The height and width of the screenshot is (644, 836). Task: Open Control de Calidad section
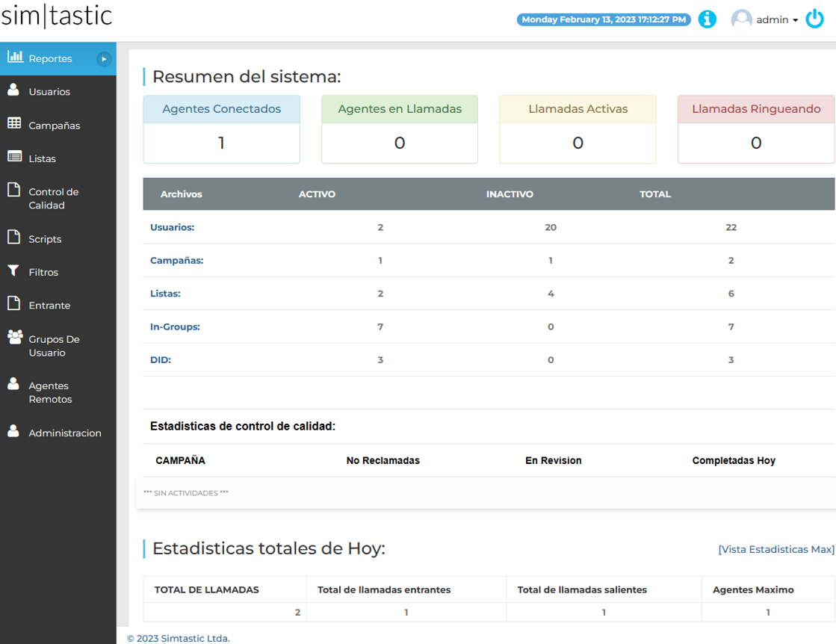coord(58,198)
